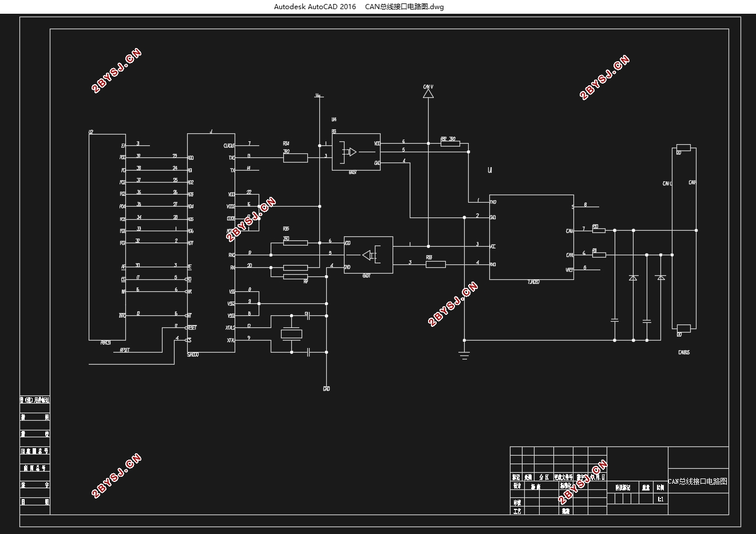Select the upper optocoupler U4 symbol
Screen dimensions: 756x534
(x=355, y=152)
